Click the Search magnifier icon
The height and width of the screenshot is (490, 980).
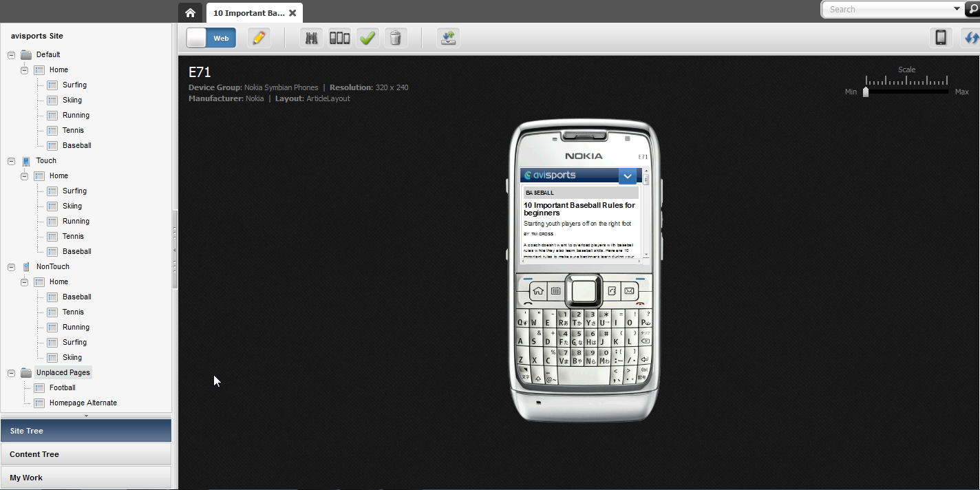coord(973,9)
